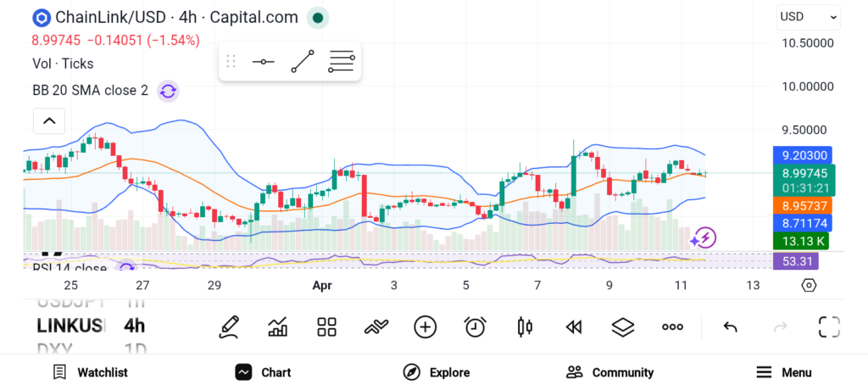Open the candlestick chart type icon
This screenshot has height=391, width=868.
tap(525, 327)
